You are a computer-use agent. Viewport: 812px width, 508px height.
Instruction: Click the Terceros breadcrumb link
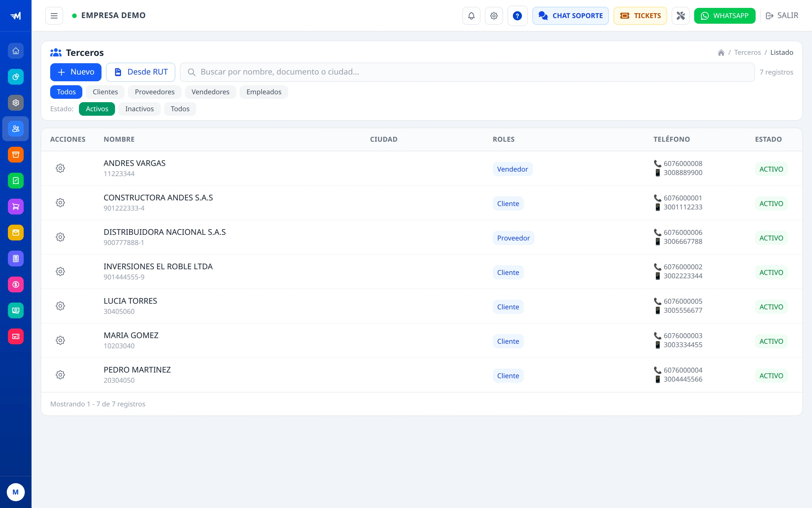pyautogui.click(x=747, y=52)
